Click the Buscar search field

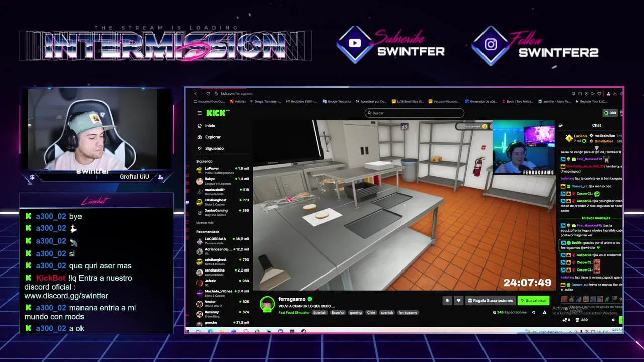414,113
